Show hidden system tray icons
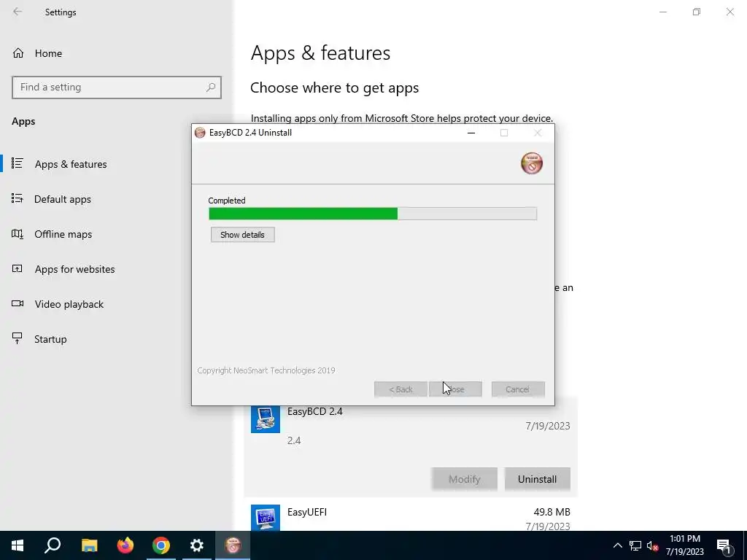The image size is (747, 560). pos(617,545)
